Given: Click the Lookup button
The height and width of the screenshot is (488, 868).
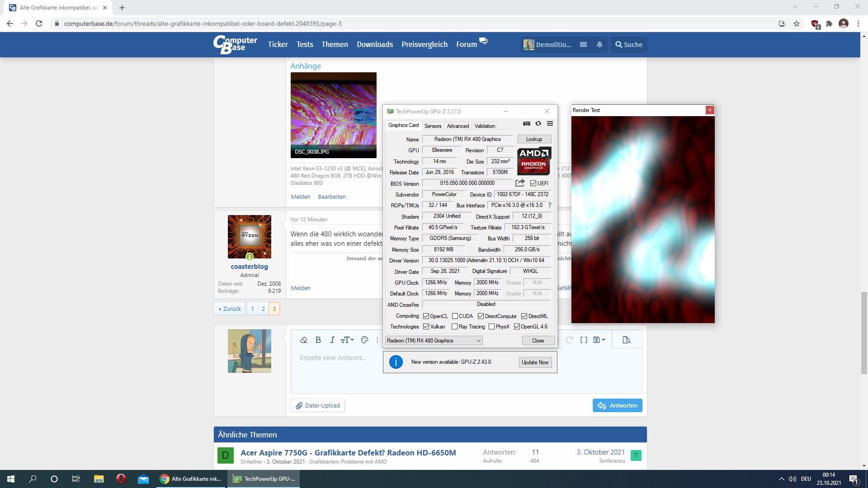Looking at the screenshot, I should (534, 139).
